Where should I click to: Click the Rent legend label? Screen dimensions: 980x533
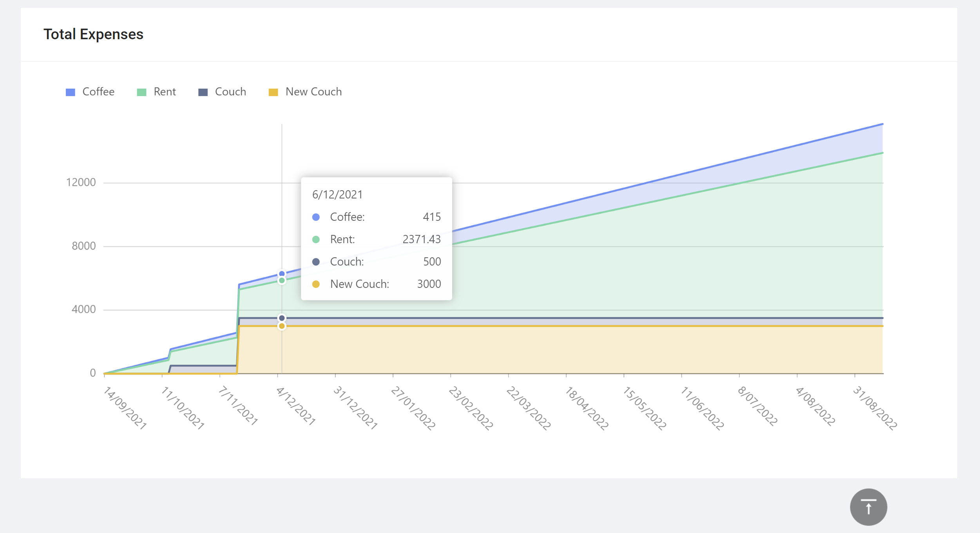coord(165,92)
